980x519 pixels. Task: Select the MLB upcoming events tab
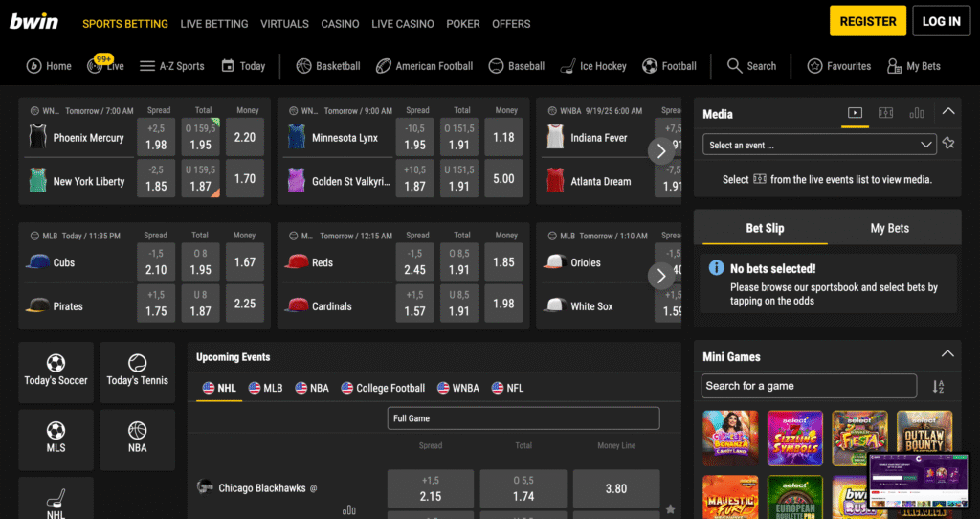click(x=266, y=389)
